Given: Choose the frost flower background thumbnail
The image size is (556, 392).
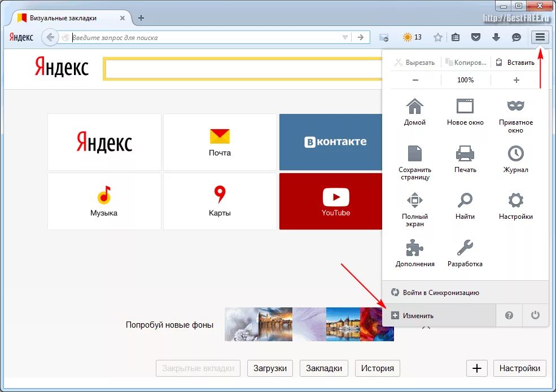Looking at the screenshot, I should tap(242, 324).
